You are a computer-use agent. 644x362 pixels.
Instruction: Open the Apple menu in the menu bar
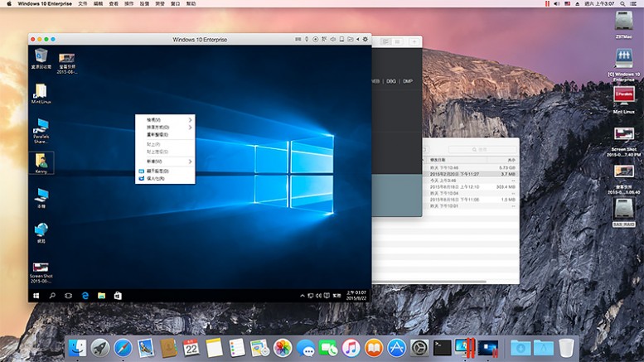(x=9, y=3)
